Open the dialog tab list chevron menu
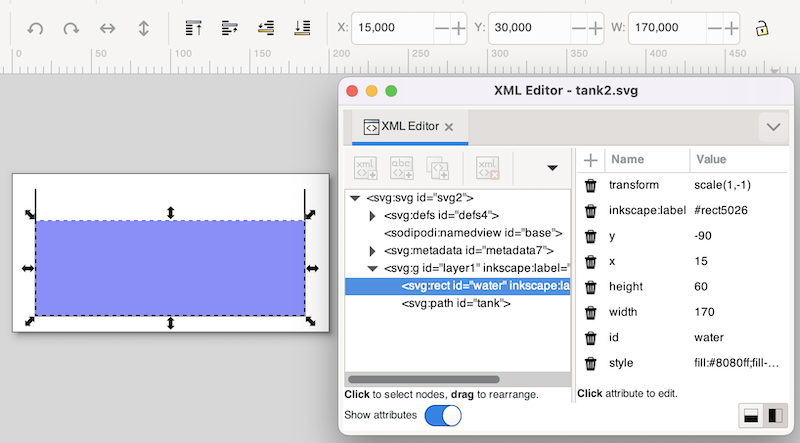Viewport: 800px width, 443px height. pos(772,127)
